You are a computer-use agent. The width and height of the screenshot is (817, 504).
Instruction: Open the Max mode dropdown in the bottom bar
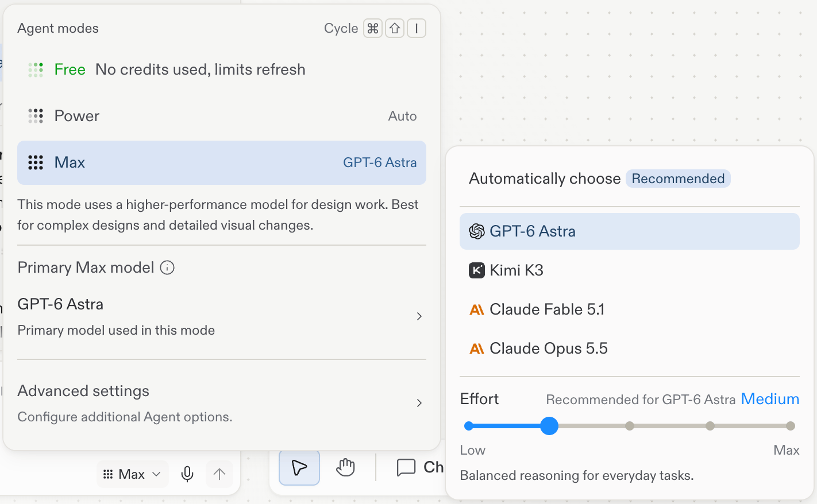pos(133,474)
